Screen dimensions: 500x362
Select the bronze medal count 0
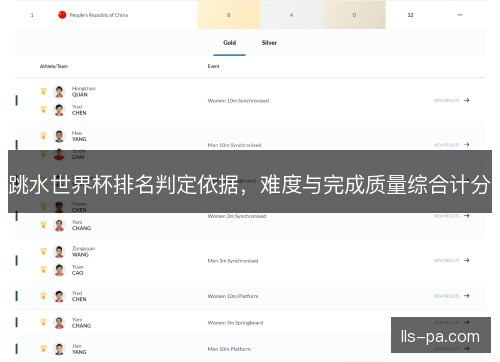pyautogui.click(x=354, y=15)
